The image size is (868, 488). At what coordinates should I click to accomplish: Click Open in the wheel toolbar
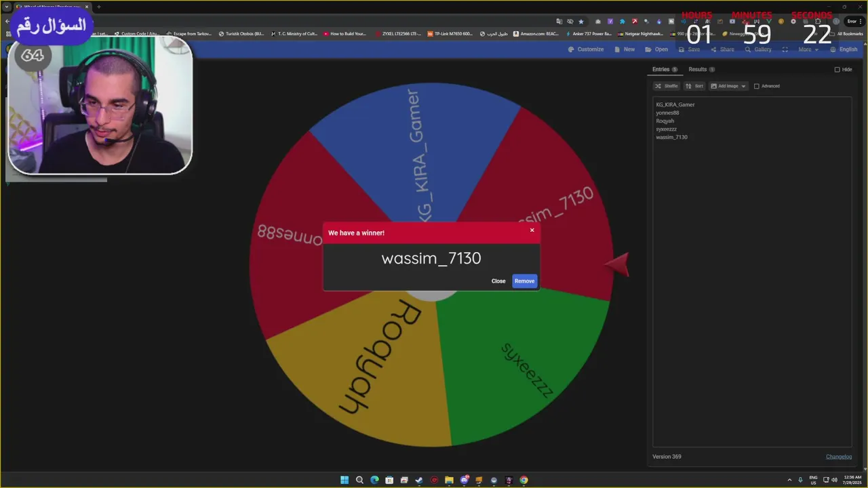pyautogui.click(x=656, y=49)
